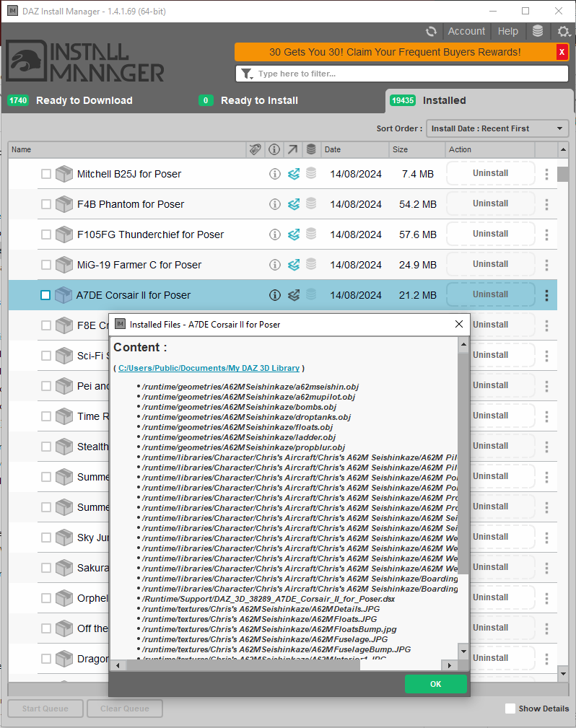
Task: Check the MiG-19 Farmer C checkbox
Action: [46, 265]
